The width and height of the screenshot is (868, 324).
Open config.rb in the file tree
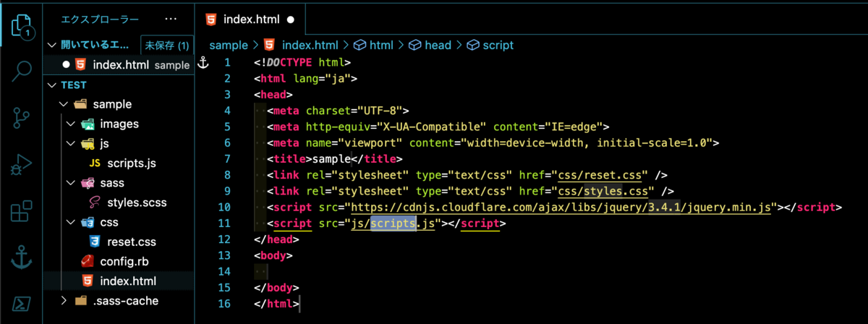click(x=124, y=261)
